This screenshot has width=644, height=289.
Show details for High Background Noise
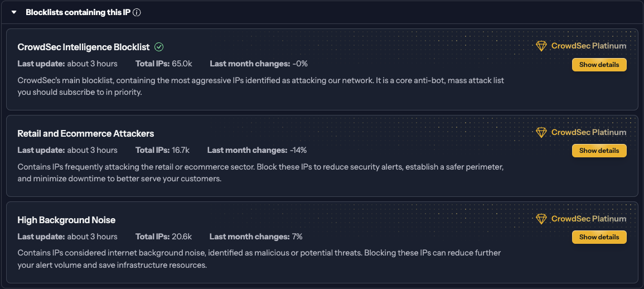[599, 237]
